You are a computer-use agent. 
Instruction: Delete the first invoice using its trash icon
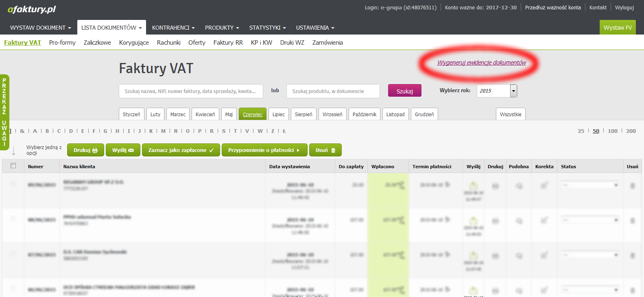(x=632, y=186)
